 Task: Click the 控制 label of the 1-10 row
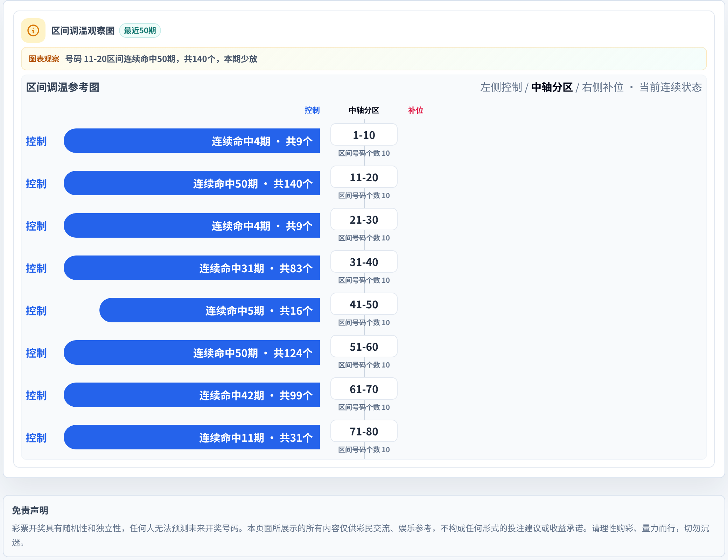[36, 141]
